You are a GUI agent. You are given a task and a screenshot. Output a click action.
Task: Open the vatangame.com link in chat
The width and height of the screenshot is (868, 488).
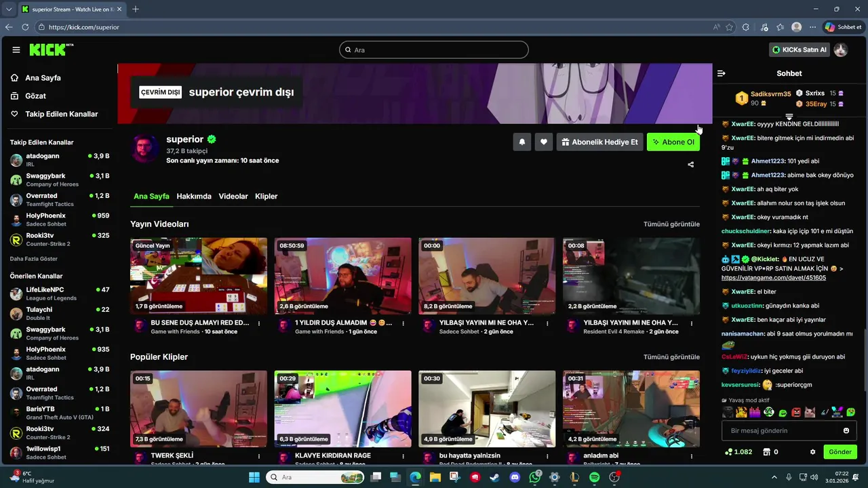click(x=774, y=278)
